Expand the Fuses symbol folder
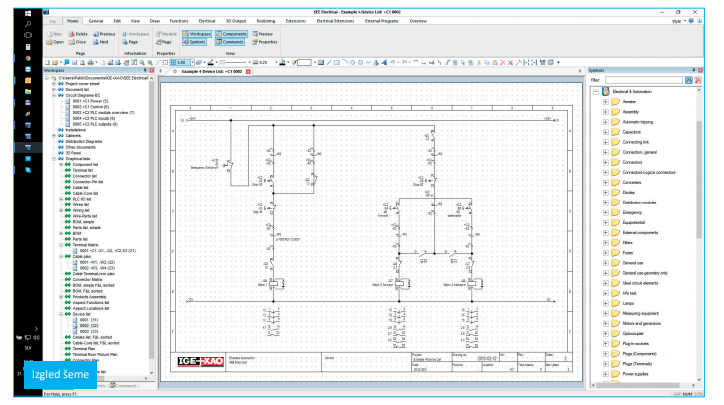 tap(605, 253)
